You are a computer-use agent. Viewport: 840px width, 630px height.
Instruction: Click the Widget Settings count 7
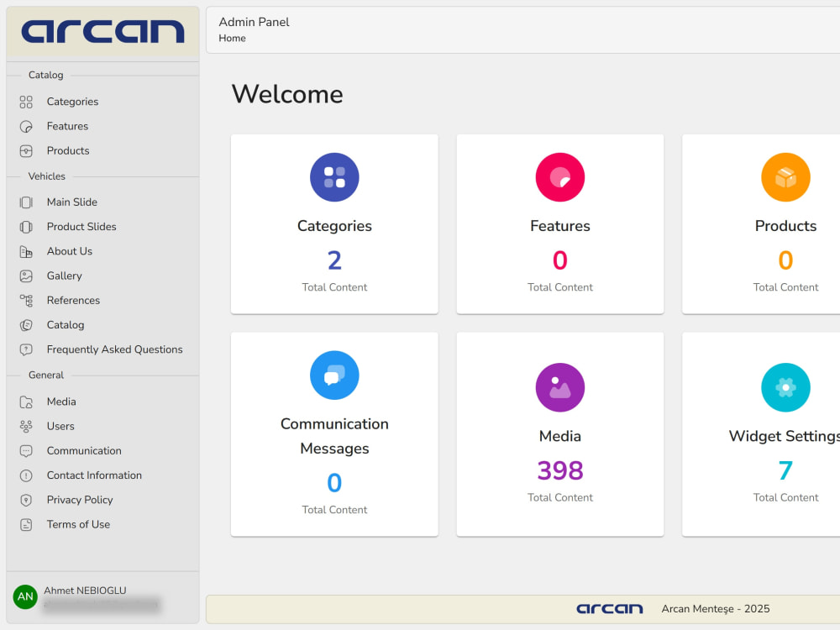[785, 471]
